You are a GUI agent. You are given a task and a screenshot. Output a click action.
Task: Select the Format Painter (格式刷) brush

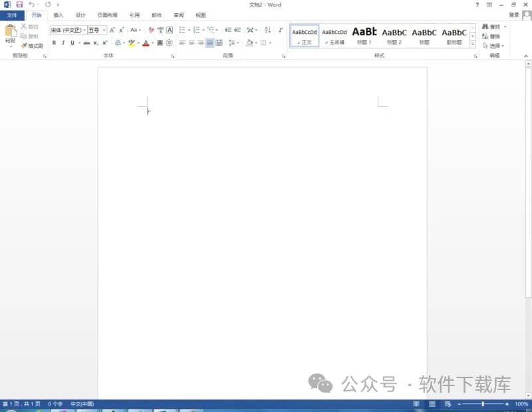pyautogui.click(x=24, y=45)
